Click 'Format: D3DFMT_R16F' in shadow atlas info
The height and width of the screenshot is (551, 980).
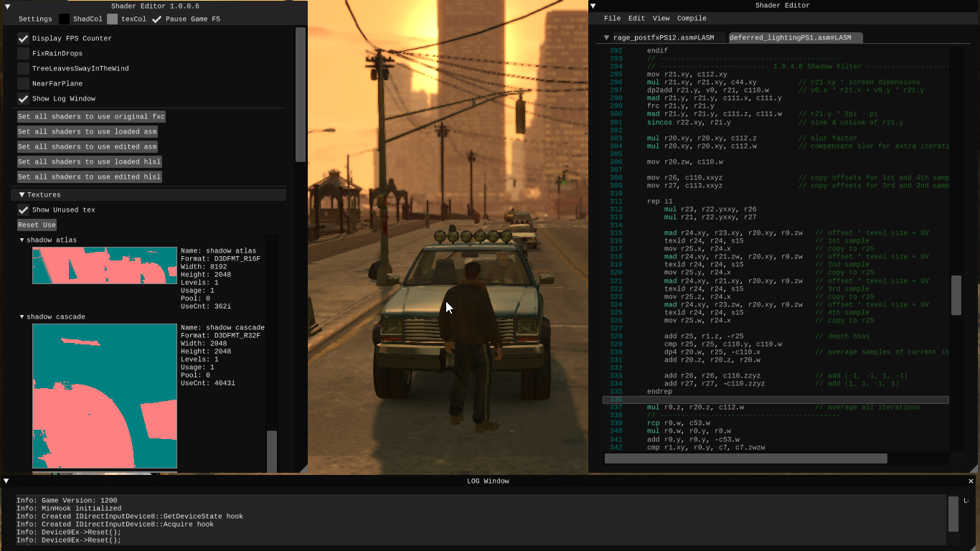point(220,259)
